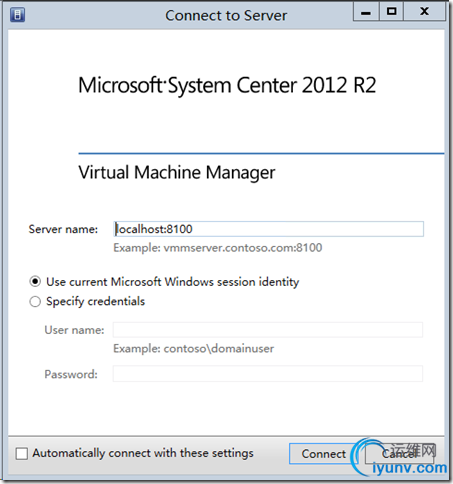The width and height of the screenshot is (453, 484).
Task: Click the User name text box
Action: pyautogui.click(x=268, y=330)
